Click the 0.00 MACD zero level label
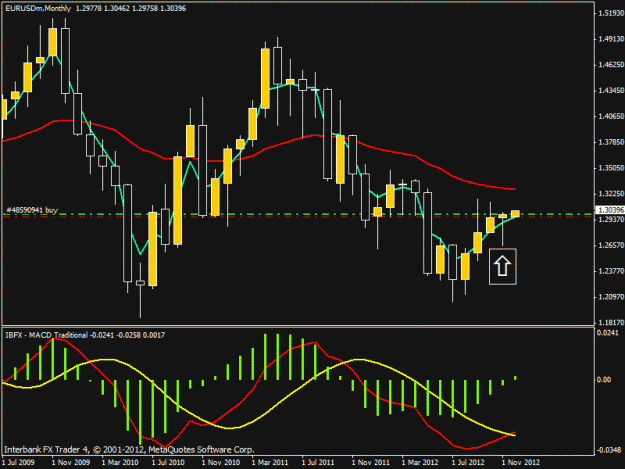Viewport: 625px width, 469px height. [604, 380]
